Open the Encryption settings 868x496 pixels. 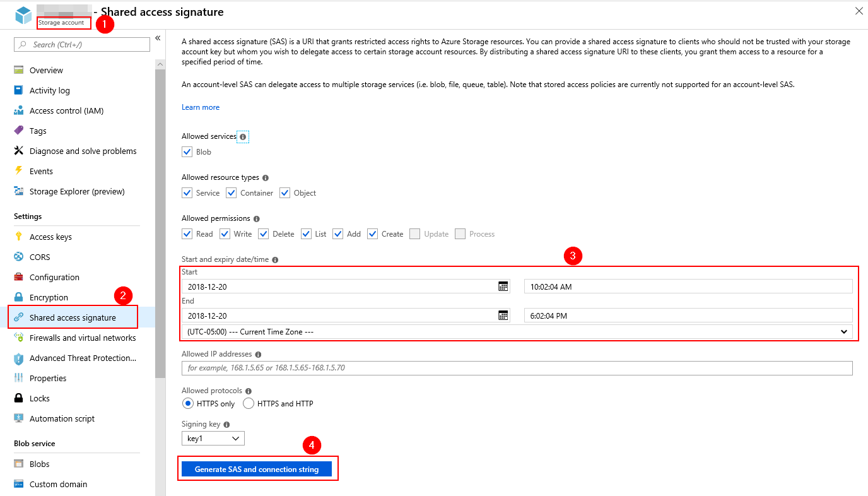(52, 297)
